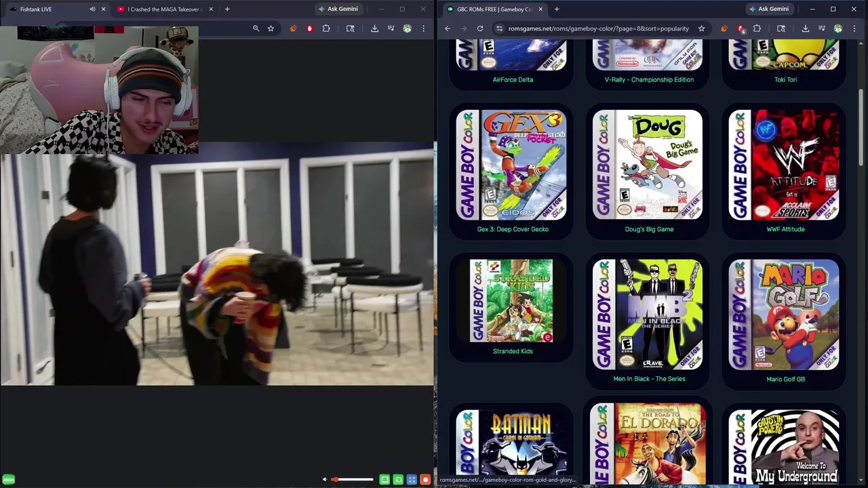Open Stranded Kids link
Screen dimensions: 868x488
click(513, 351)
